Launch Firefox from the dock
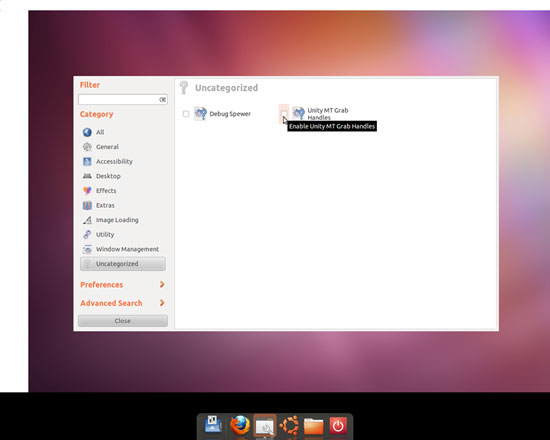Screen dimensions: 550x440 240,425
